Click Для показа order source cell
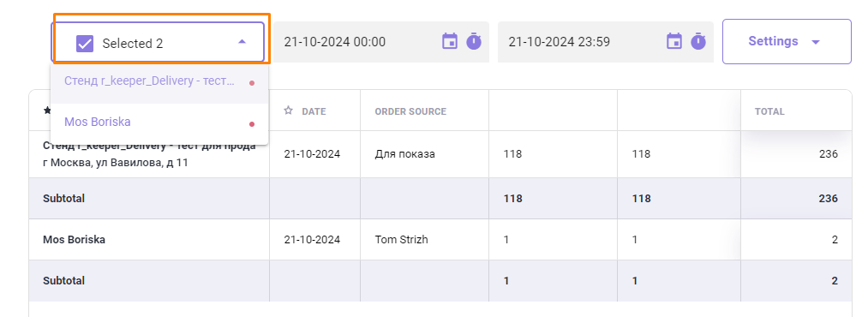868x317 pixels. [x=404, y=154]
